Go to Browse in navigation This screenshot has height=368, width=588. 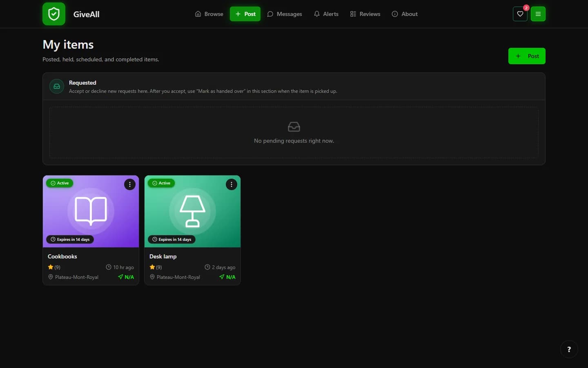(209, 14)
